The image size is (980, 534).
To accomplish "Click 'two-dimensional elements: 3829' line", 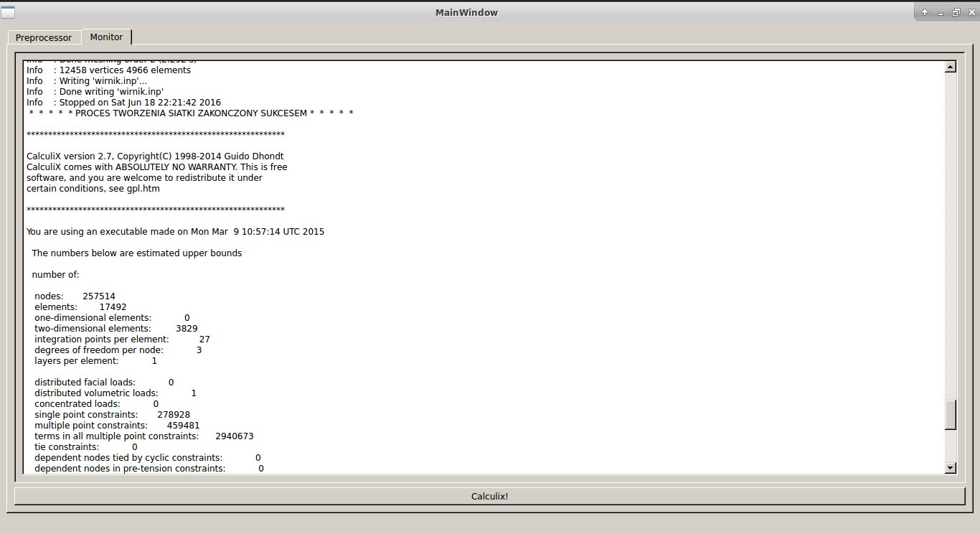I will pos(116,329).
